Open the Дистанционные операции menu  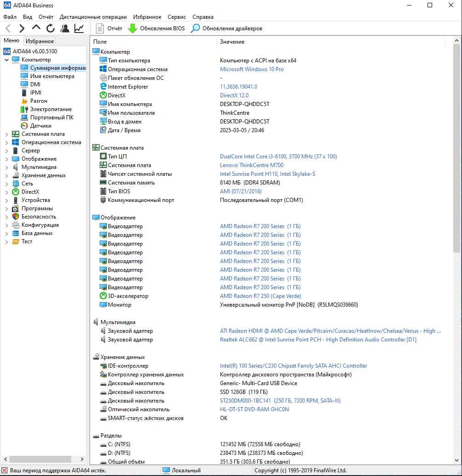click(93, 17)
